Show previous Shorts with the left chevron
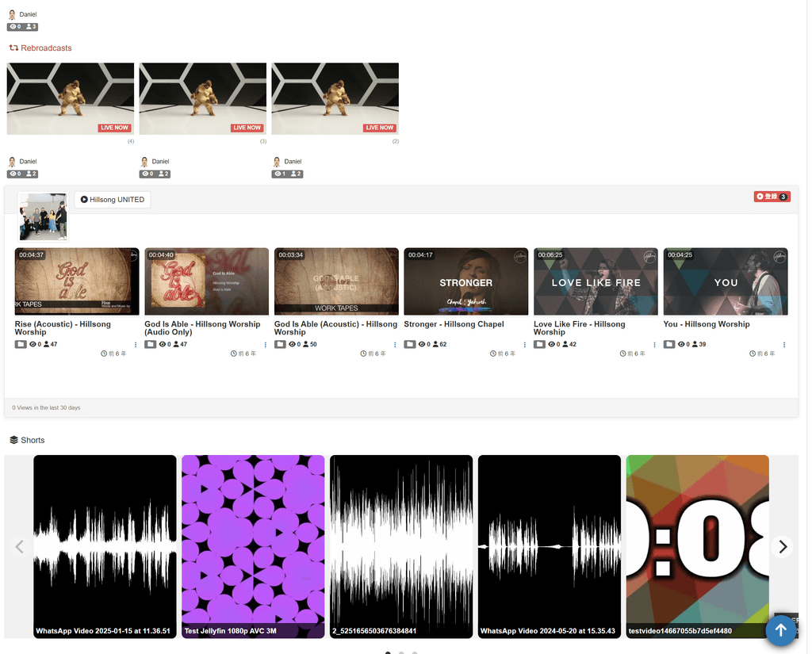Image resolution: width=812 pixels, height=654 pixels. [x=20, y=547]
